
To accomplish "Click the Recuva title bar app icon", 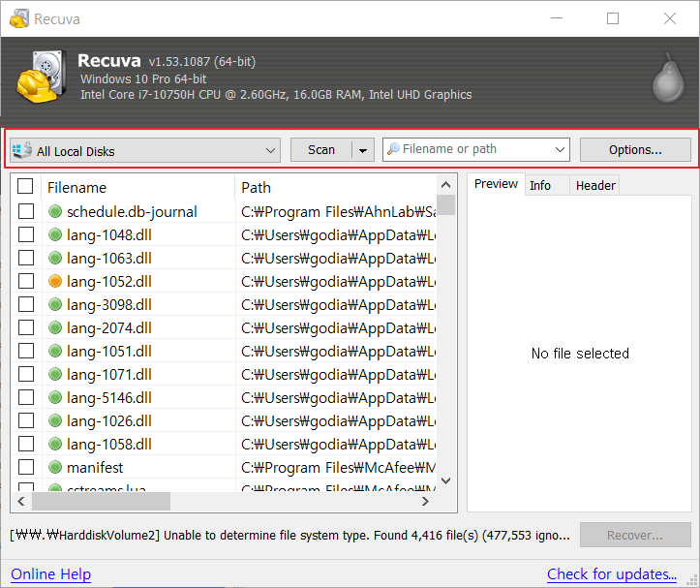I will point(19,18).
